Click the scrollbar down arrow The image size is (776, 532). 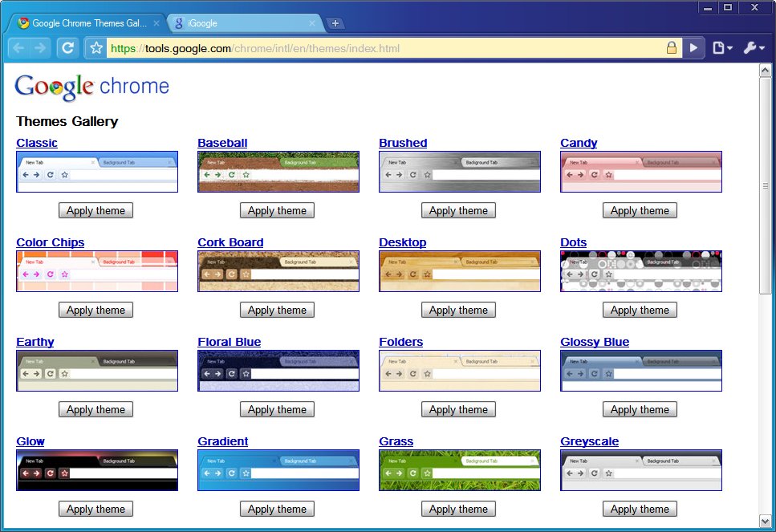pyautogui.click(x=765, y=521)
